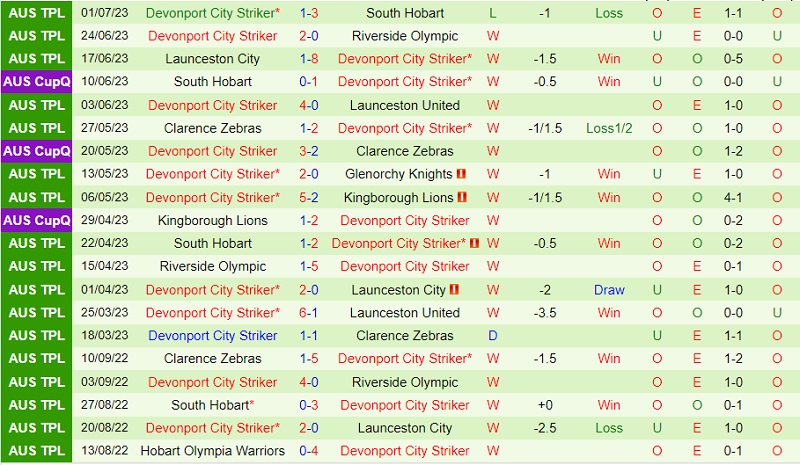Open the 1-8 score match details
800x465 pixels.
tap(309, 59)
